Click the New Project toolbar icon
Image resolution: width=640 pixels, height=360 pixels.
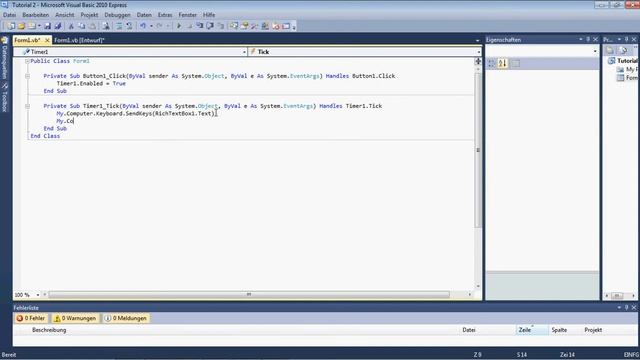pyautogui.click(x=11, y=26)
